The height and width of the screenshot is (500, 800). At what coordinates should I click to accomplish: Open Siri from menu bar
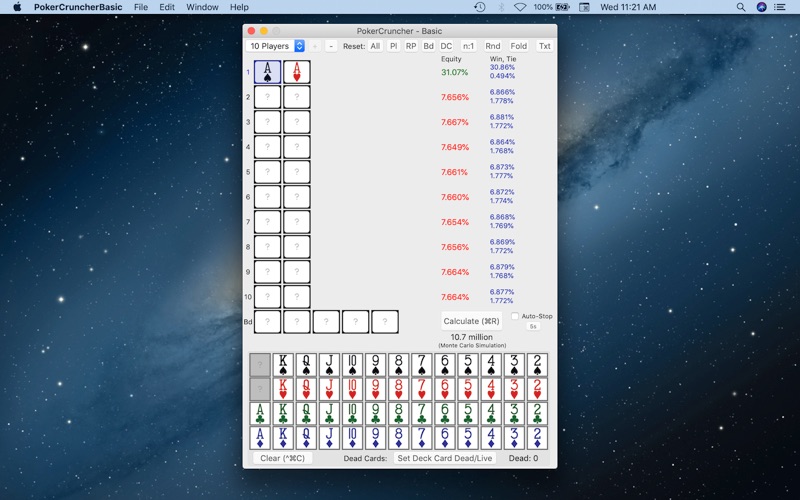coord(761,7)
